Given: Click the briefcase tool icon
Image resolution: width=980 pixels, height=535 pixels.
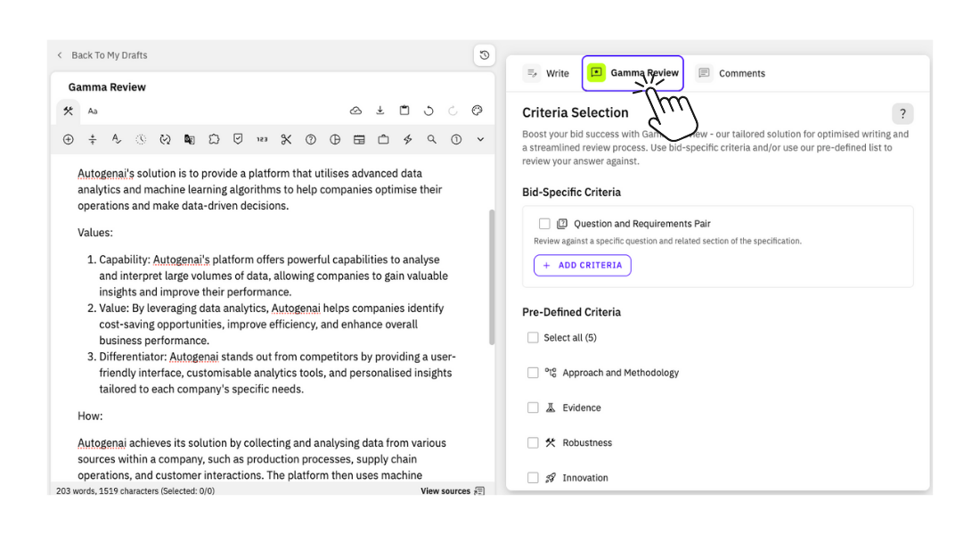Looking at the screenshot, I should pyautogui.click(x=383, y=139).
